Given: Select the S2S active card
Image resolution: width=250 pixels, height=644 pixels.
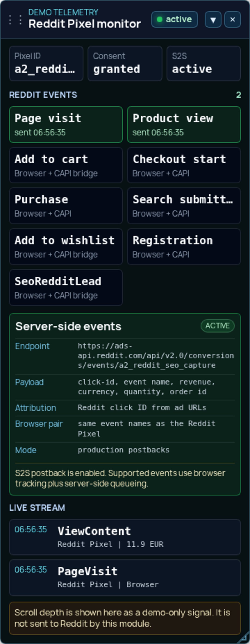Looking at the screenshot, I should [204, 64].
